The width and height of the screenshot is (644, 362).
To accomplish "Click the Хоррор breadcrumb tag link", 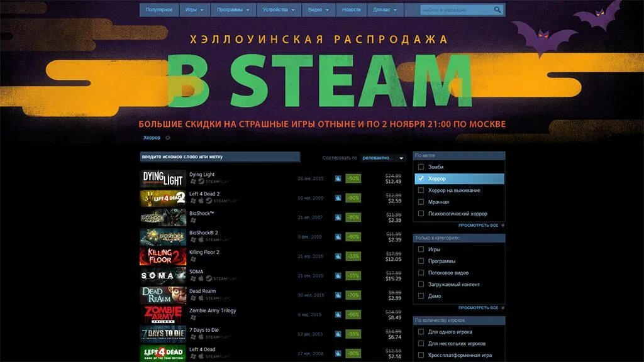I will 152,138.
